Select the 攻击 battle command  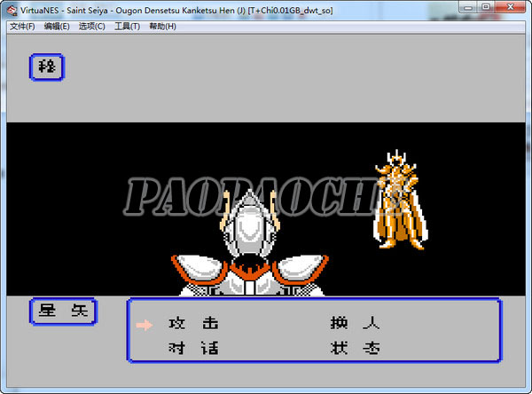click(193, 323)
